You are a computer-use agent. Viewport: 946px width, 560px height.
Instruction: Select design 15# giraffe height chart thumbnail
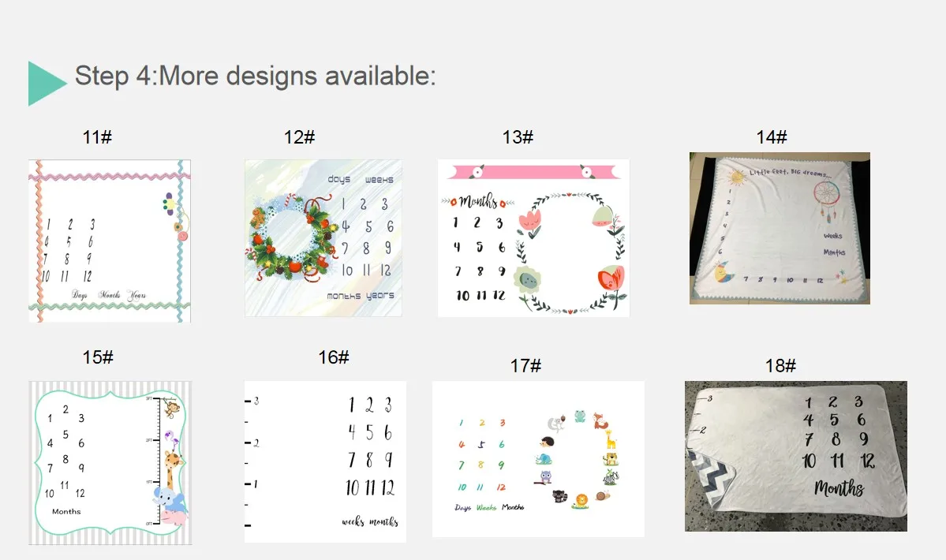[110, 463]
